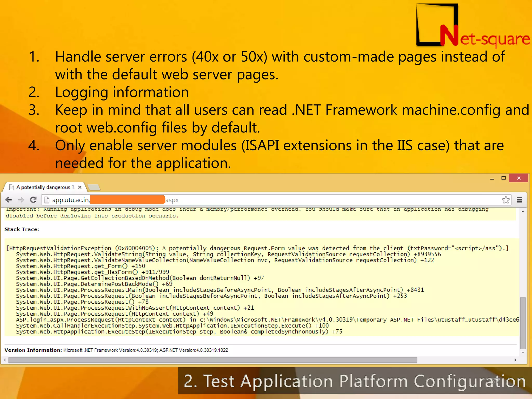Open the Chrome hamburger menu

[519, 200]
